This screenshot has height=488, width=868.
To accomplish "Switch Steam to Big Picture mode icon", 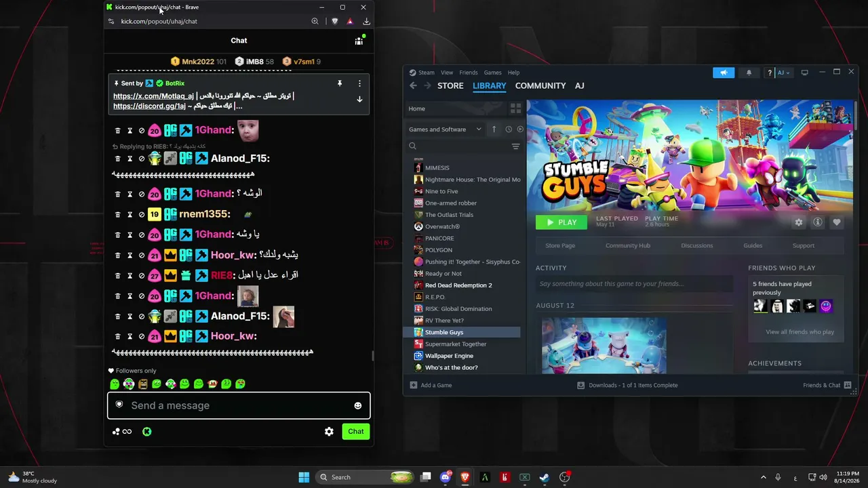I will point(805,73).
